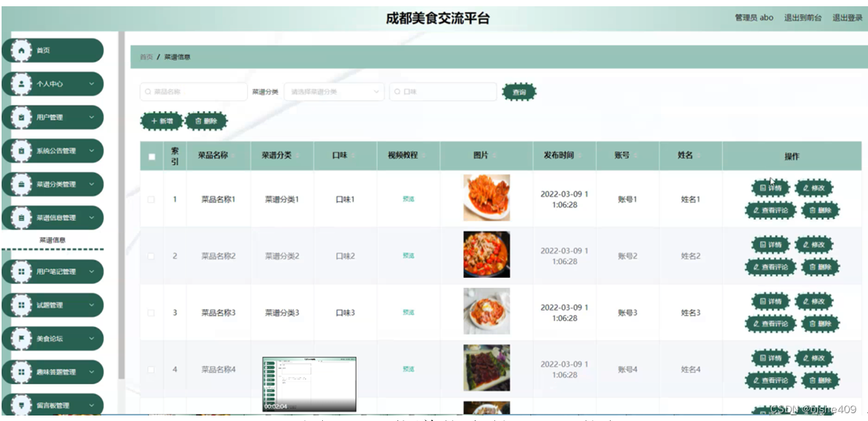Open 详情 for row 菜品名称1
868x421 pixels.
(x=770, y=189)
